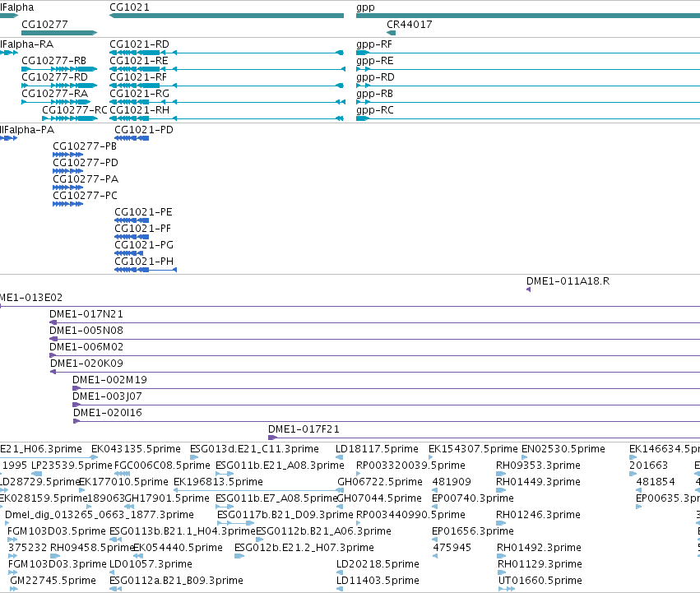Select BAC clone DME1-006M02
This screenshot has width=700, height=593.
click(x=374, y=355)
